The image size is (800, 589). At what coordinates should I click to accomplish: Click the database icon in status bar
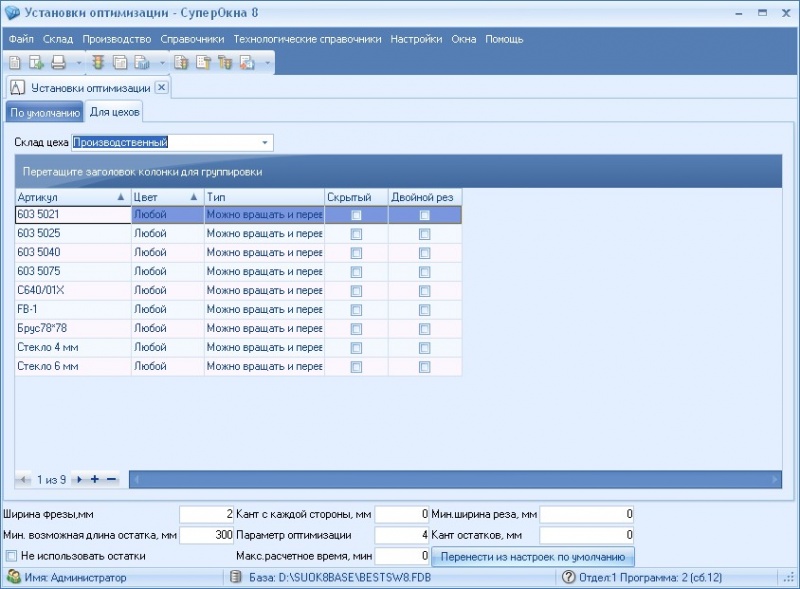coord(235,577)
